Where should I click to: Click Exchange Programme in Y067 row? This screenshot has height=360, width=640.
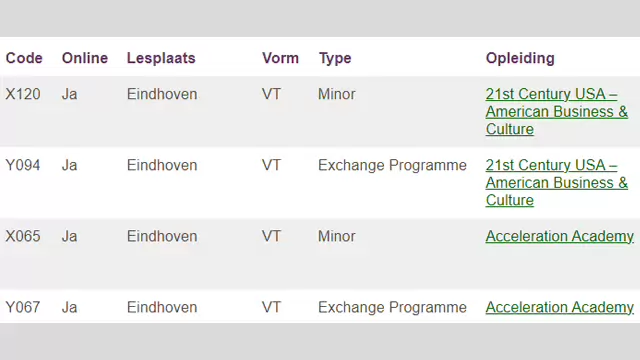tap(392, 307)
